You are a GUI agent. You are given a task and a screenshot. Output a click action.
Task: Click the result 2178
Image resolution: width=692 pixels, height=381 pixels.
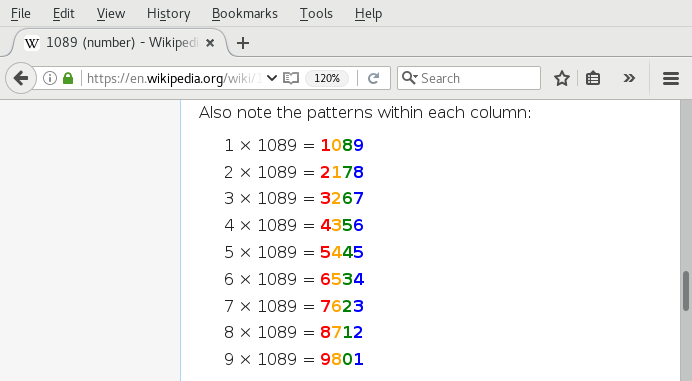click(342, 172)
